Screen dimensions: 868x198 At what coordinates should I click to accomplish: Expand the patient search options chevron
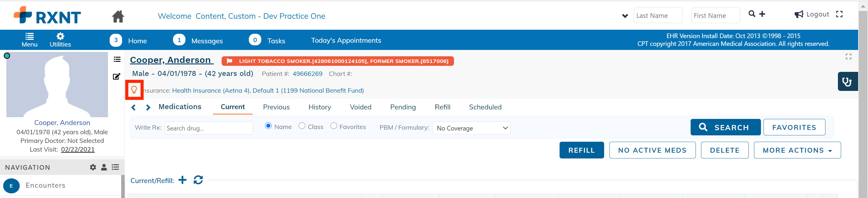tap(625, 16)
